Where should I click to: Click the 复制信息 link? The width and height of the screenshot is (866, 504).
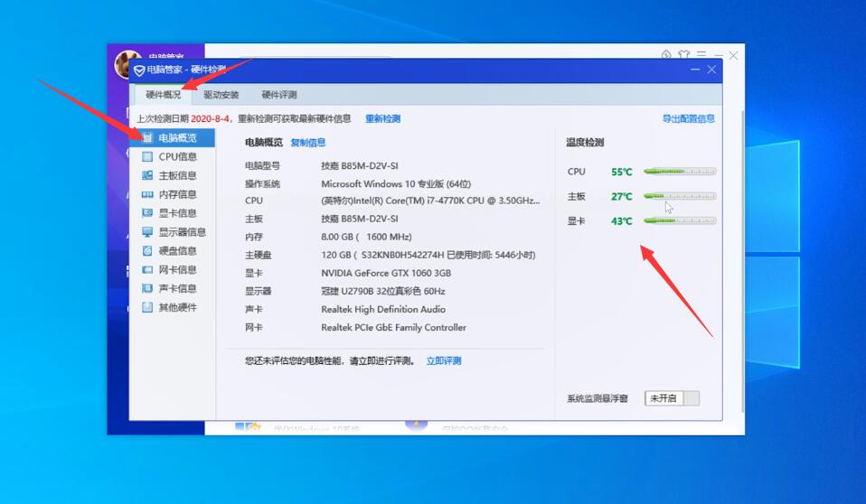[308, 143]
